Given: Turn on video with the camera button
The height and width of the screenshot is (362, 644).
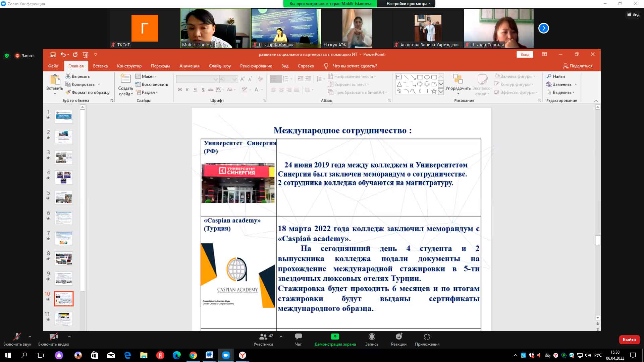Looking at the screenshot, I should click(x=53, y=337).
